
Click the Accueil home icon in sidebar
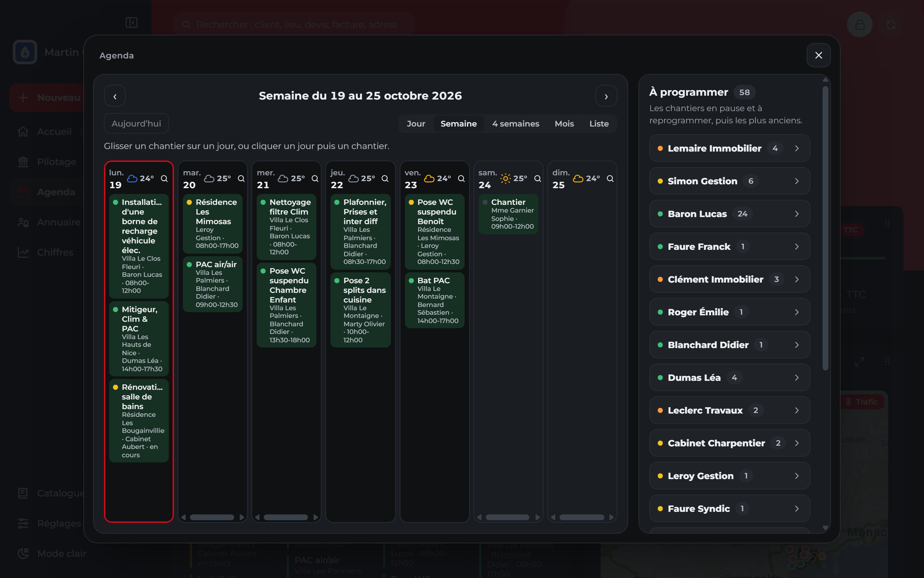pos(23,132)
